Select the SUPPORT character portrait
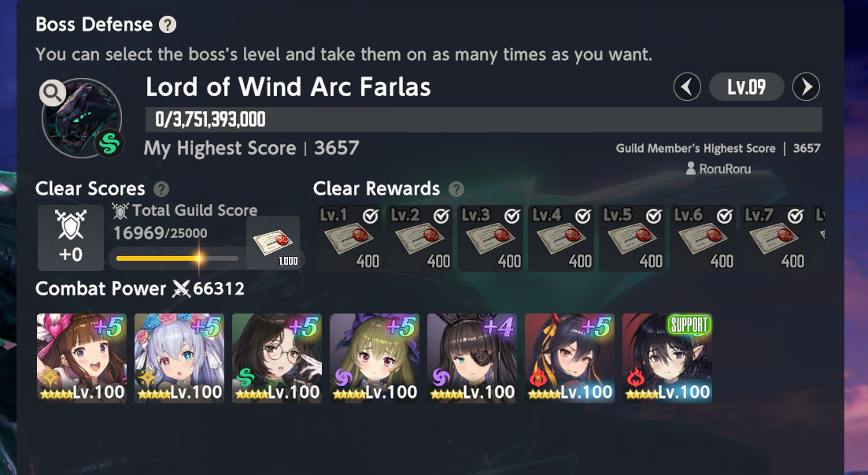Viewport: 868px width, 475px height. [667, 358]
